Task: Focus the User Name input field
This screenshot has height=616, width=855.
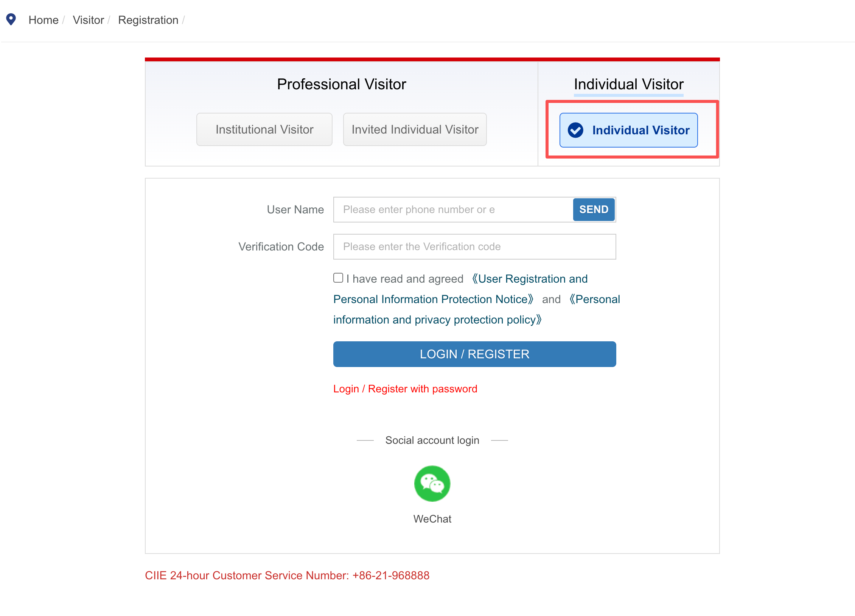Action: coord(453,210)
